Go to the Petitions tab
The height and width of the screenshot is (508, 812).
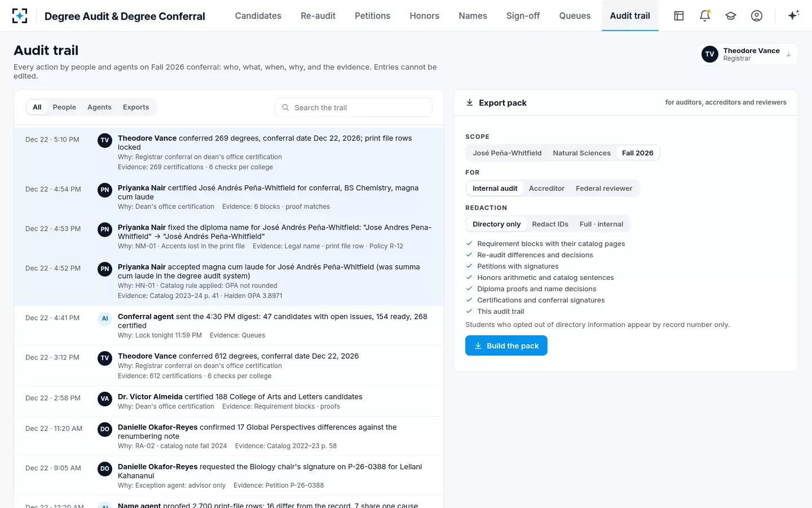[x=372, y=16]
